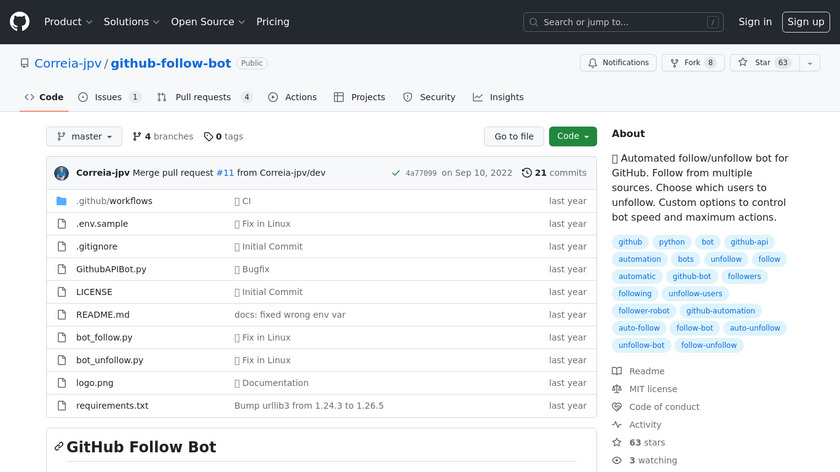Expand the master branch dropdown
840x472 pixels.
84,136
